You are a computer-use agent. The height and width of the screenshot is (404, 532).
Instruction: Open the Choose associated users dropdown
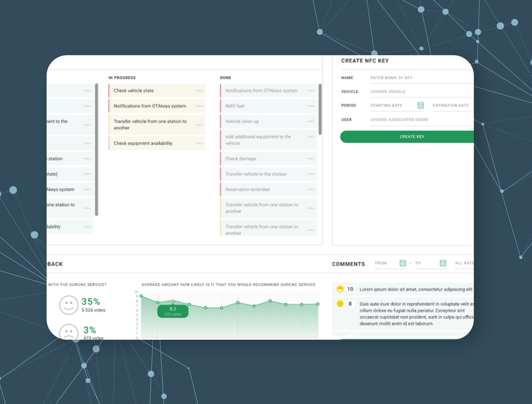pos(422,120)
